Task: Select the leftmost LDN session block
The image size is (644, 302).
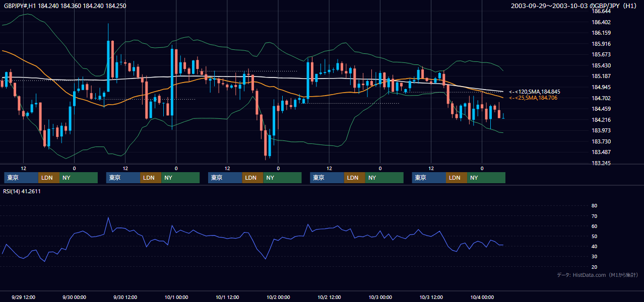Action: (49, 178)
